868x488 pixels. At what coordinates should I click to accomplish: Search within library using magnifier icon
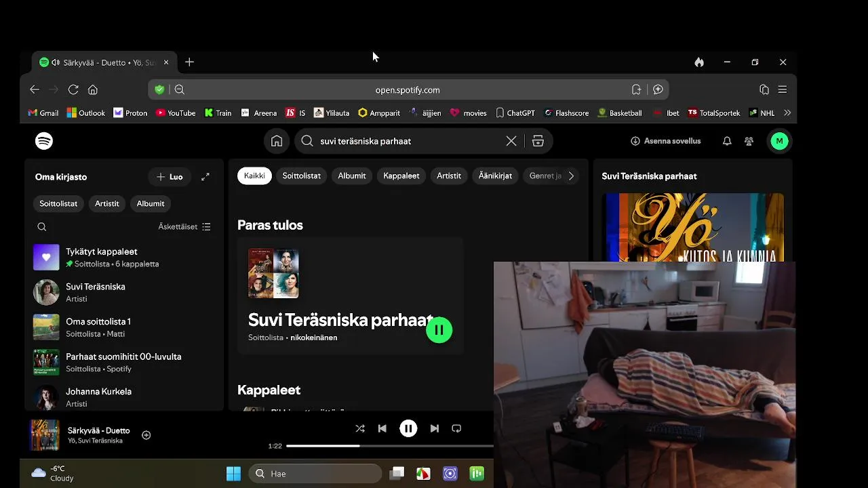(x=42, y=227)
